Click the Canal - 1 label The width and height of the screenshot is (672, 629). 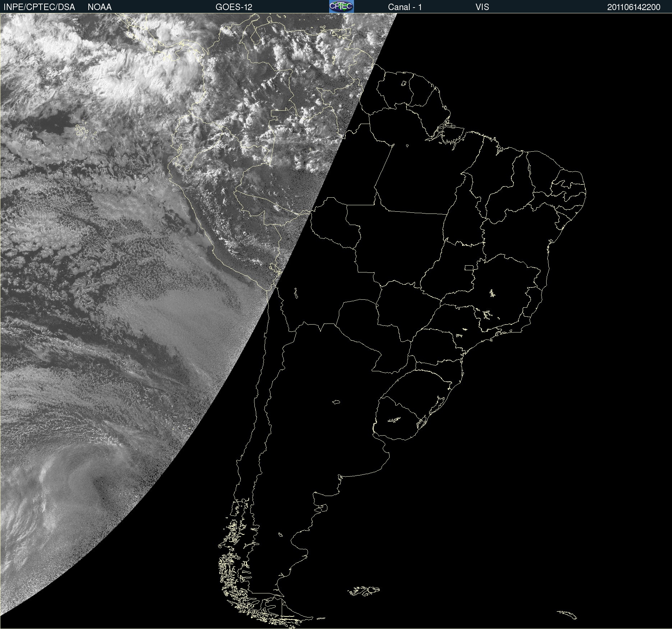click(x=405, y=7)
